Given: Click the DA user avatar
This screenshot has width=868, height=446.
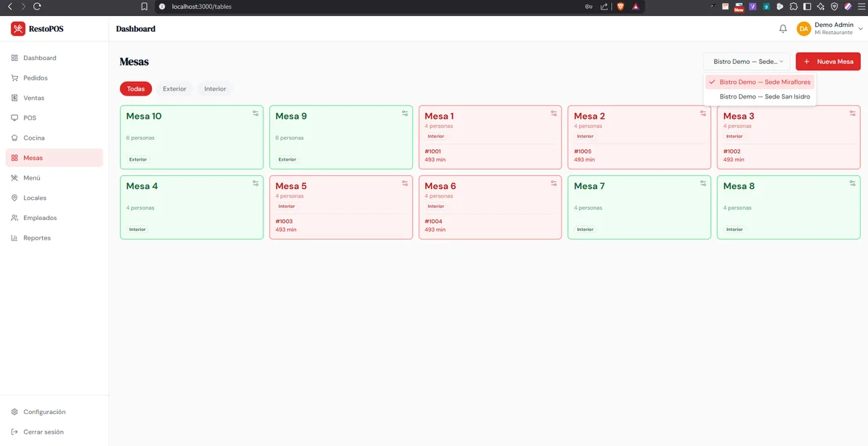Looking at the screenshot, I should tap(804, 29).
